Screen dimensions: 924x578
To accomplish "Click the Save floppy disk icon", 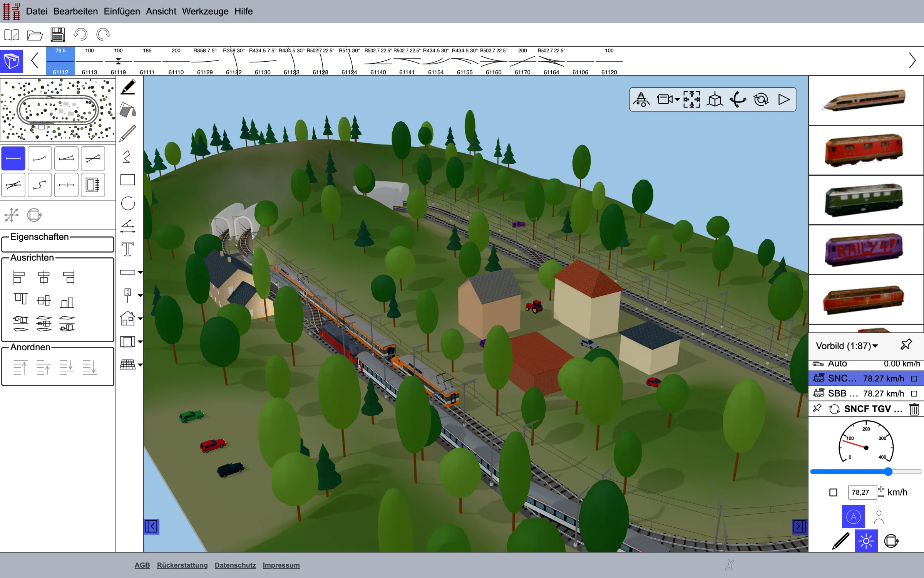I will 58,35.
